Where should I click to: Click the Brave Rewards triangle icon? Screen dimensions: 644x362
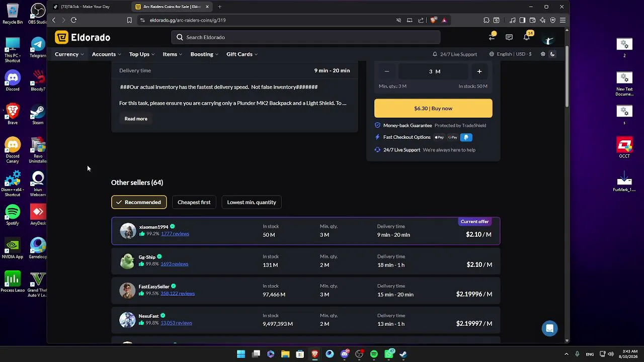coord(444,20)
